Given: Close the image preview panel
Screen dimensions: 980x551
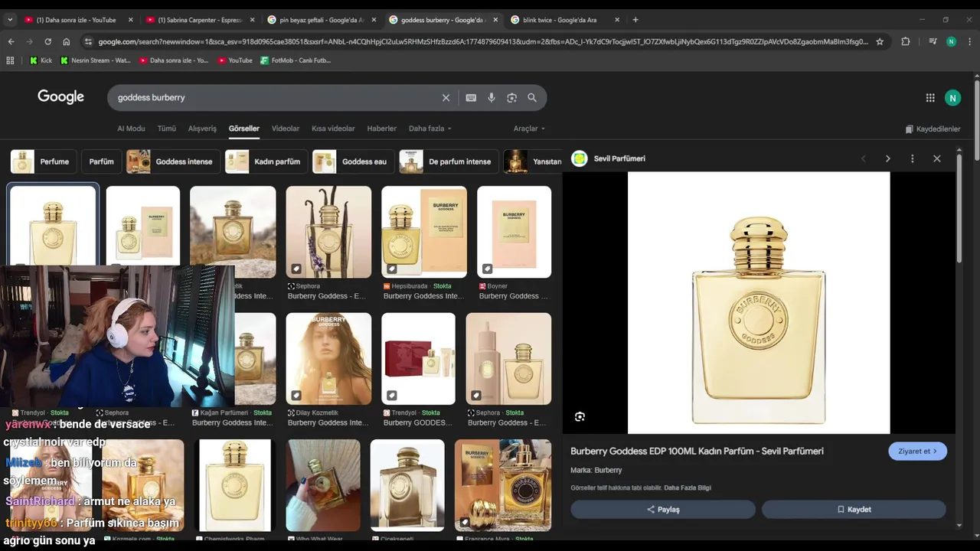Looking at the screenshot, I should click(936, 158).
